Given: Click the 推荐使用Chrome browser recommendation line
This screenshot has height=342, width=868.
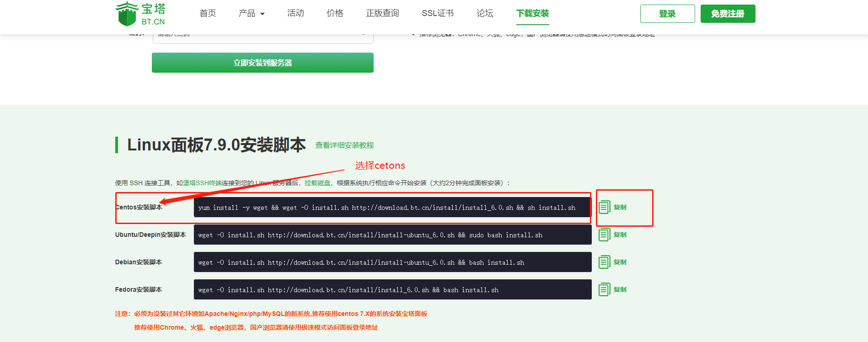Looking at the screenshot, I should [x=256, y=327].
